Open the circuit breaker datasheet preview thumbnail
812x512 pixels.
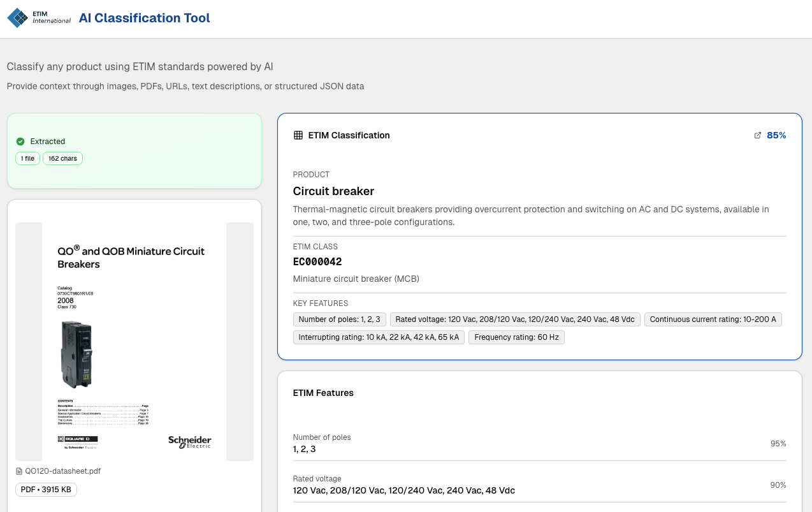point(134,341)
